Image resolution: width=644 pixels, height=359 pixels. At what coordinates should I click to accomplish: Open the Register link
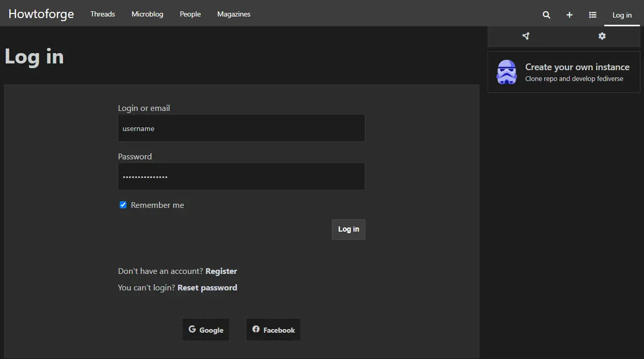(x=221, y=271)
